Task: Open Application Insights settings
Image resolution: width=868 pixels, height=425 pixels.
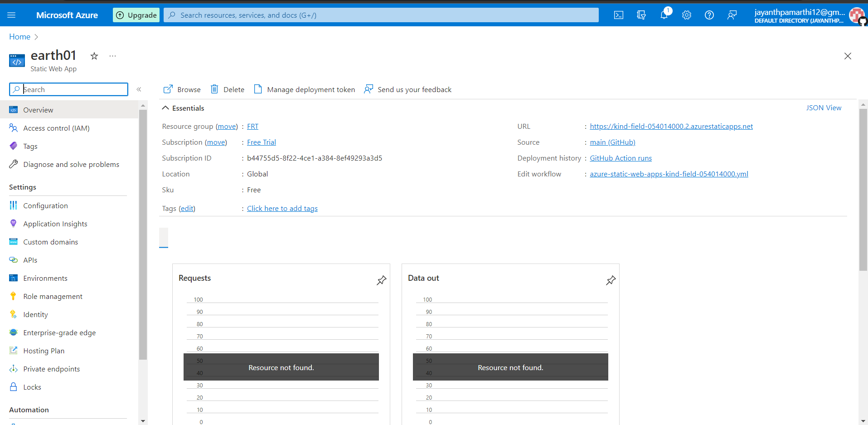Action: (x=55, y=223)
